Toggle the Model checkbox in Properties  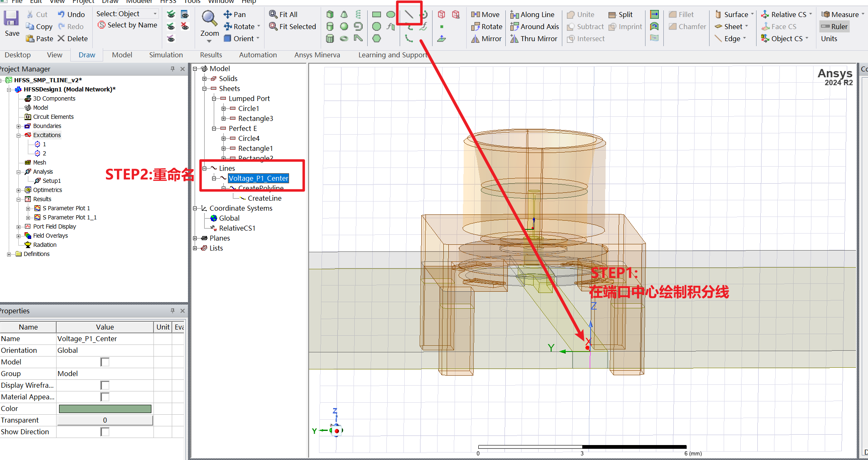tap(105, 362)
